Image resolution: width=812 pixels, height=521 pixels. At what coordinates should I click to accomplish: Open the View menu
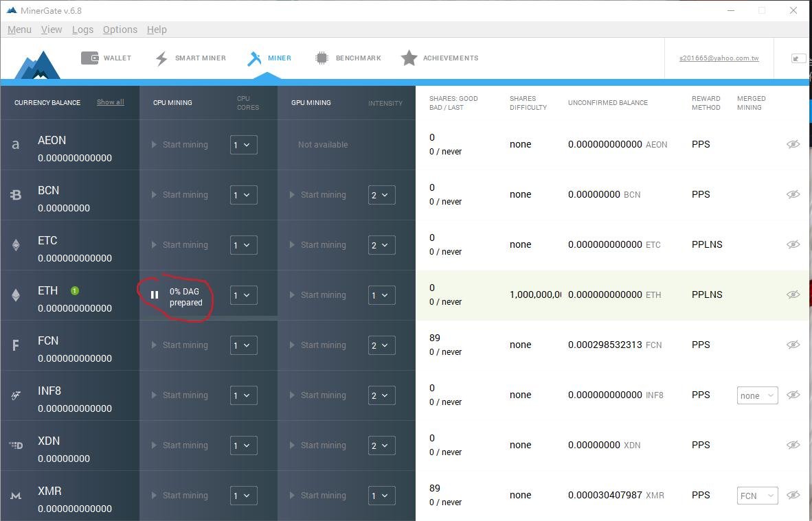pyautogui.click(x=52, y=30)
